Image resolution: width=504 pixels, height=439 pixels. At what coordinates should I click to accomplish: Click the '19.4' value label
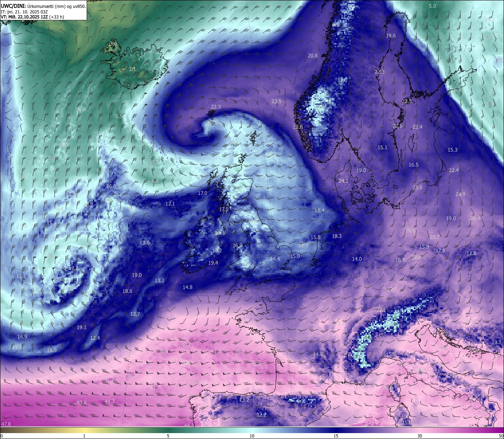point(213,263)
